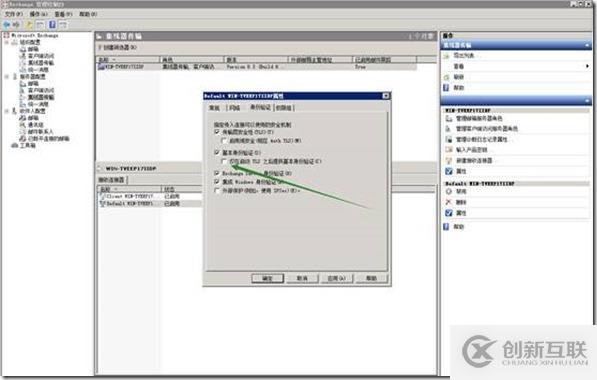Select the Client WIN-TVEEP17... connector row
Viewport: 597px width, 380px height.
[x=150, y=196]
